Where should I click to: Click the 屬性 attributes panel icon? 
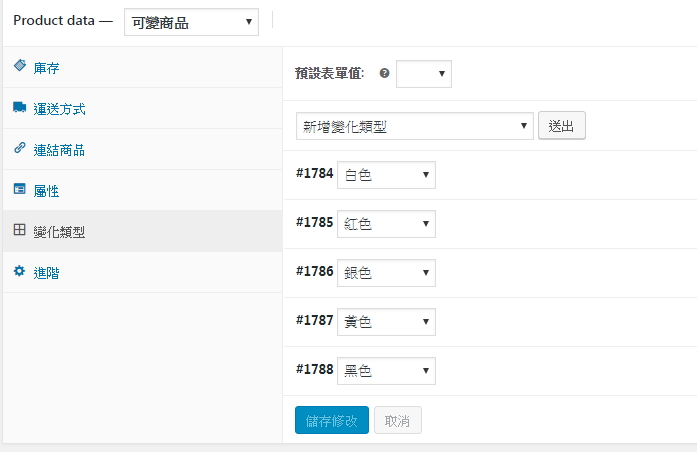[20, 189]
